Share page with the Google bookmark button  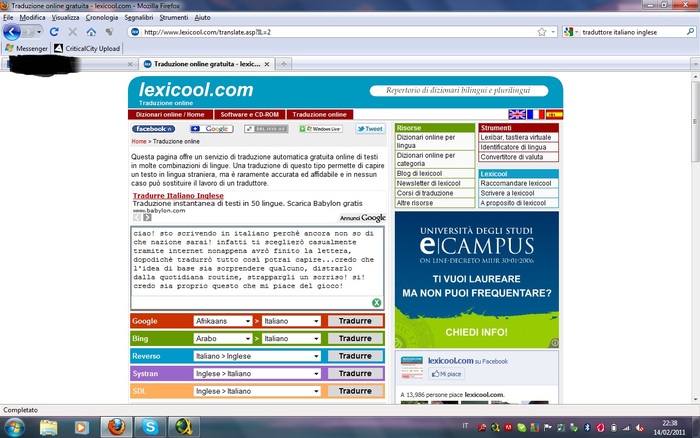tap(212, 129)
